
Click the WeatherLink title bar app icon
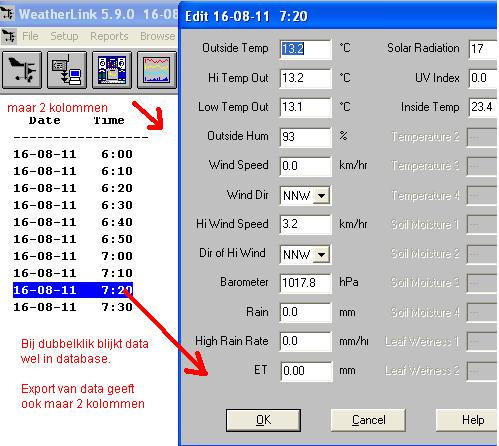tap(7, 14)
